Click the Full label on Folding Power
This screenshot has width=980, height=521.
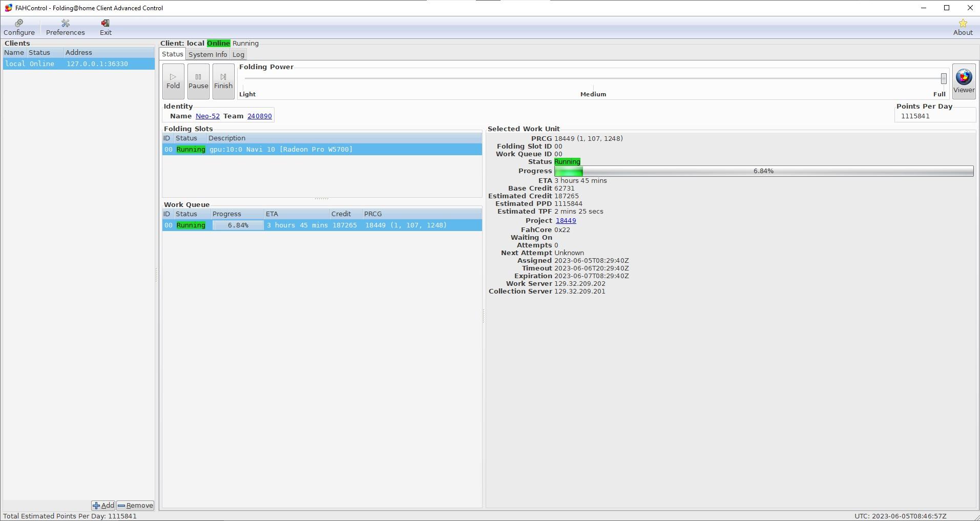[939, 94]
